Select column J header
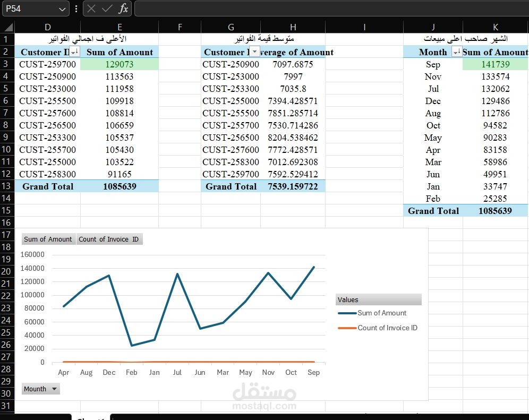This screenshot has height=420, width=529. (433, 27)
